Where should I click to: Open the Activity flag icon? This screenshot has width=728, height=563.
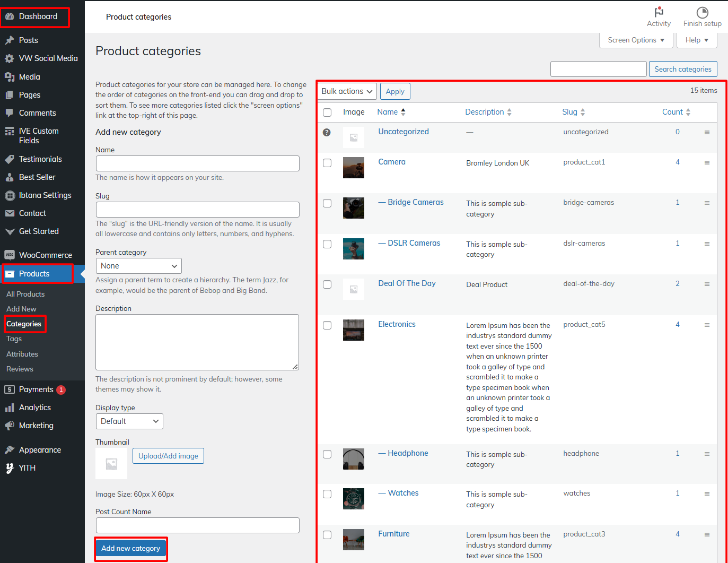[659, 12]
